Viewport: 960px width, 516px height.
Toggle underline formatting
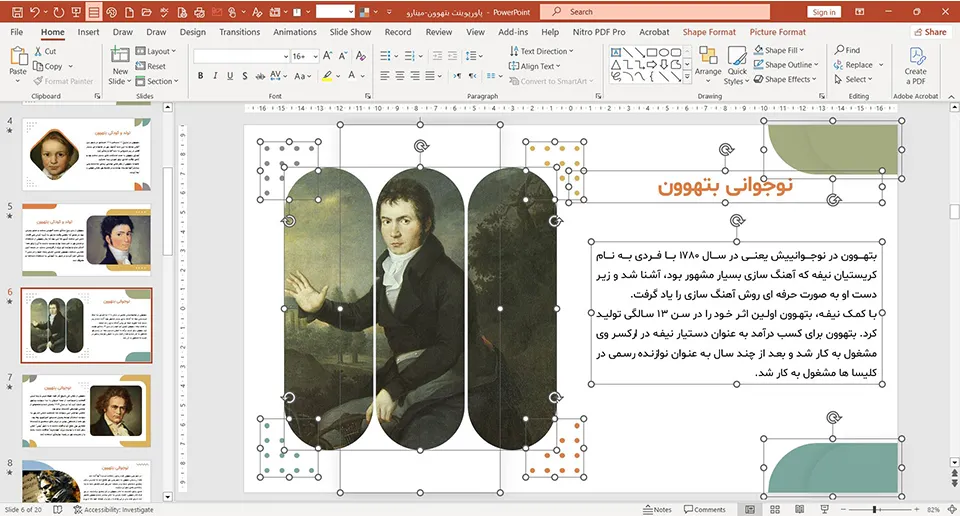tap(230, 76)
